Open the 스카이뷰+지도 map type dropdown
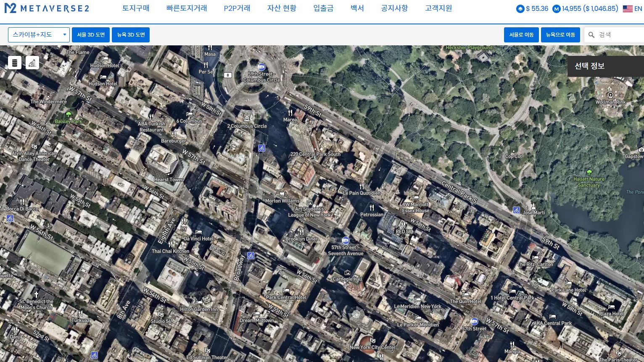This screenshot has width=644, height=362. click(x=39, y=35)
